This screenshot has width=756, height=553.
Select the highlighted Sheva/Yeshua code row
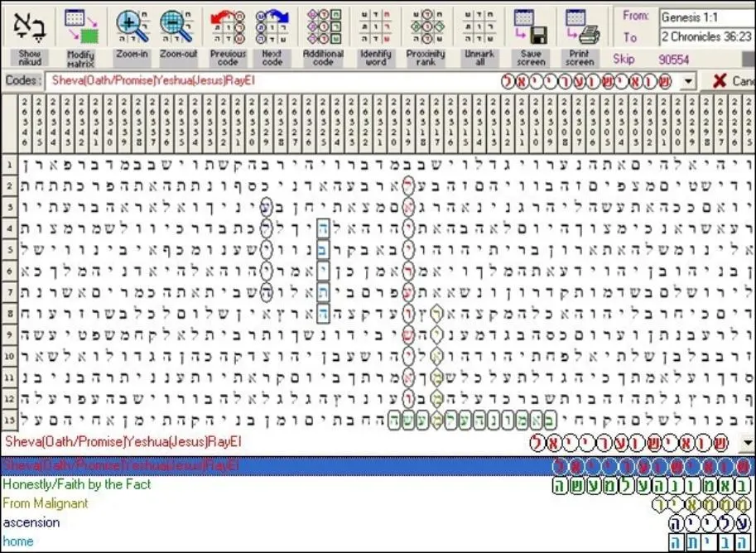coord(378,466)
